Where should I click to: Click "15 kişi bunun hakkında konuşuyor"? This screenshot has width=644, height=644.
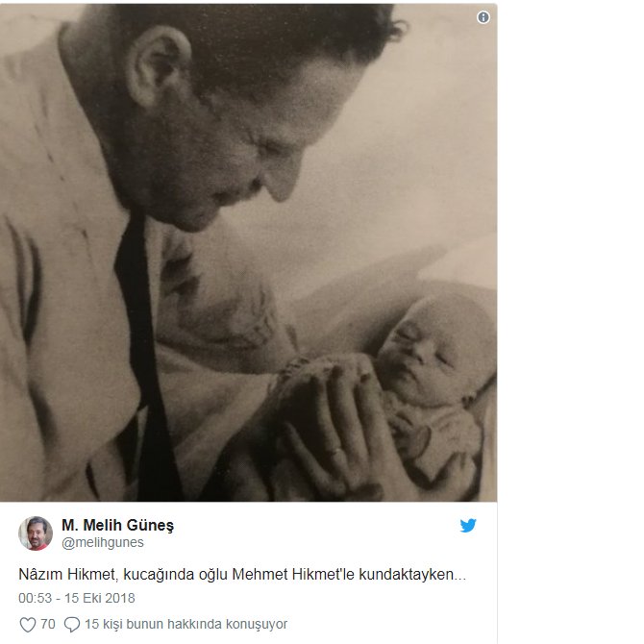[186, 624]
